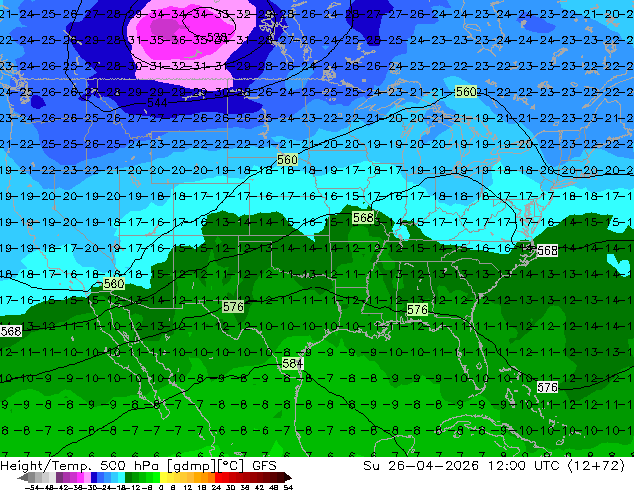Click the right arrow tip of the color bar
The height and width of the screenshot is (490, 634).
coord(290,477)
